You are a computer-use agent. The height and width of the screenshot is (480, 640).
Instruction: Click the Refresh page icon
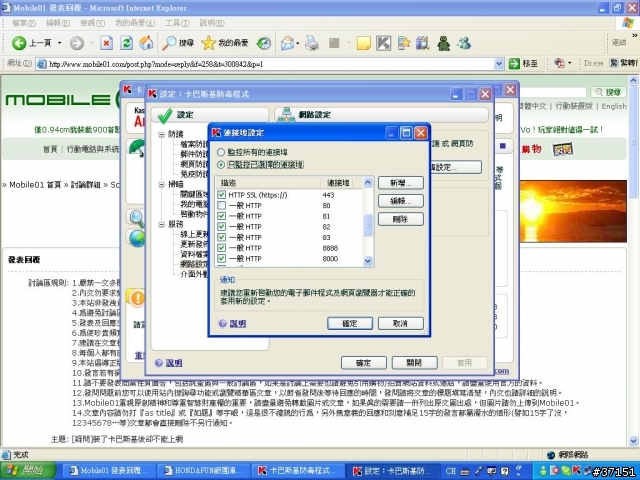(x=127, y=43)
